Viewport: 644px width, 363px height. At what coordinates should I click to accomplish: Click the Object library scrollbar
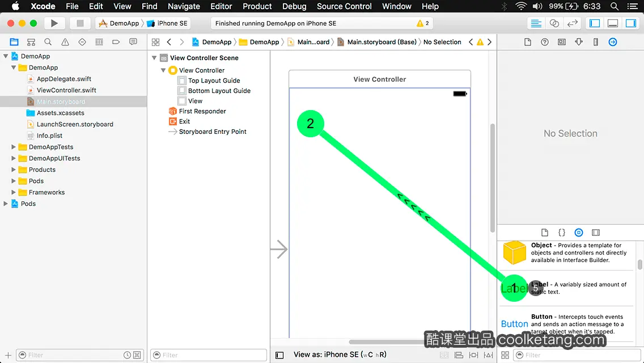pyautogui.click(x=640, y=265)
